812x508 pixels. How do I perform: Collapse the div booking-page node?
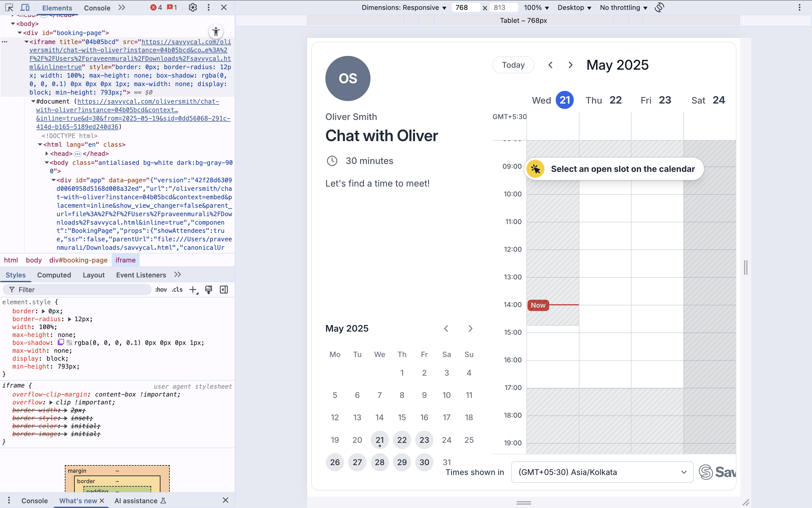click(x=20, y=33)
